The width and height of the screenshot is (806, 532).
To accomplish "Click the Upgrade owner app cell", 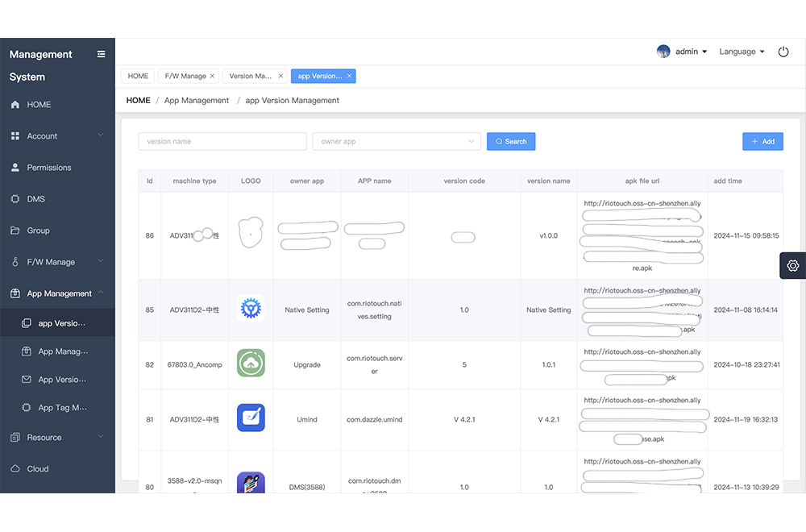I will tap(307, 364).
